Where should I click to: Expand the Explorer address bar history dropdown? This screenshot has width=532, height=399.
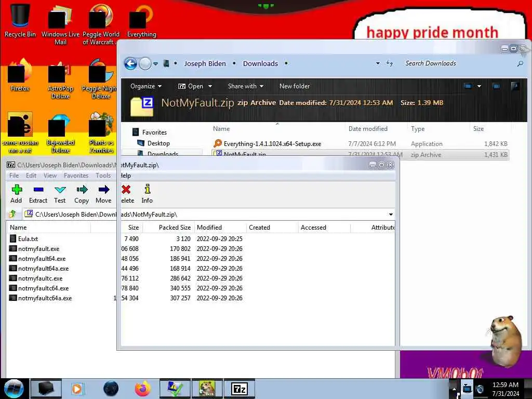[x=378, y=63]
